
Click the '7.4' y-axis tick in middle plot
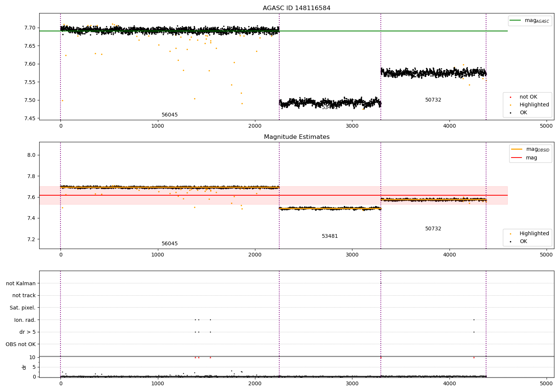coord(32,218)
